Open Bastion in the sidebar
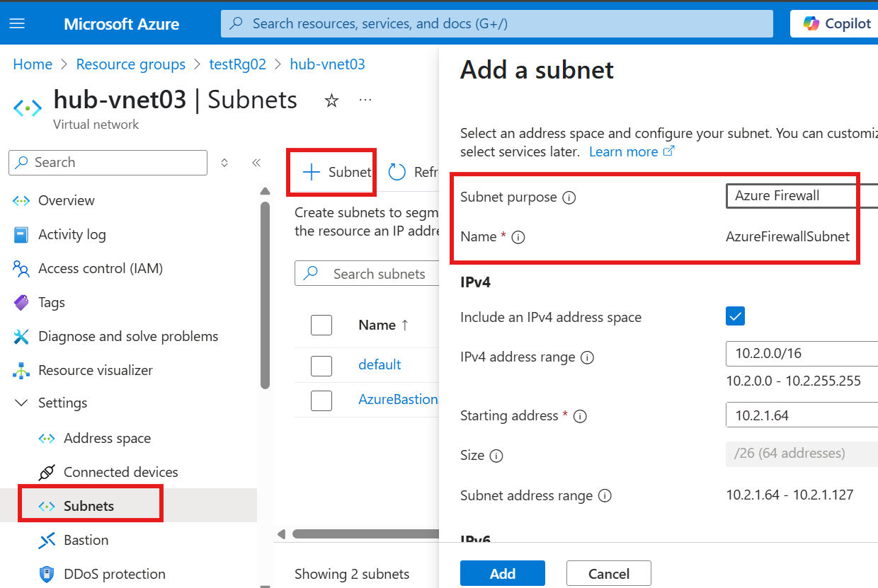The image size is (878, 588). [x=86, y=540]
